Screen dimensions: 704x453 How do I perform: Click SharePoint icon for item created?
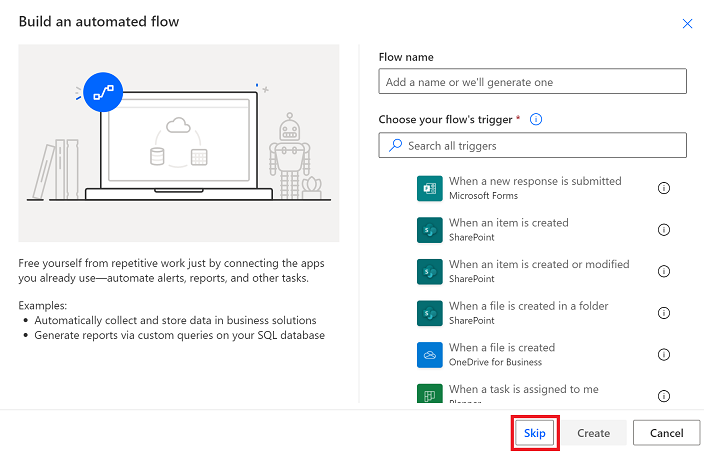430,230
